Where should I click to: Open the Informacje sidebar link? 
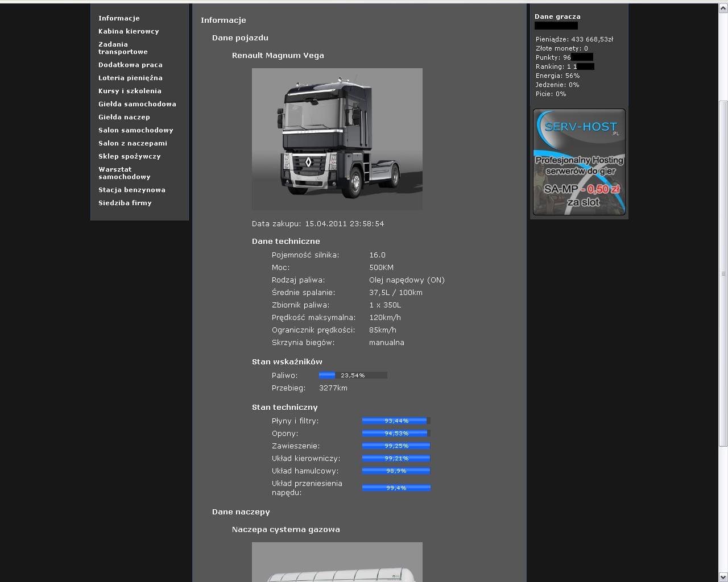click(x=119, y=18)
